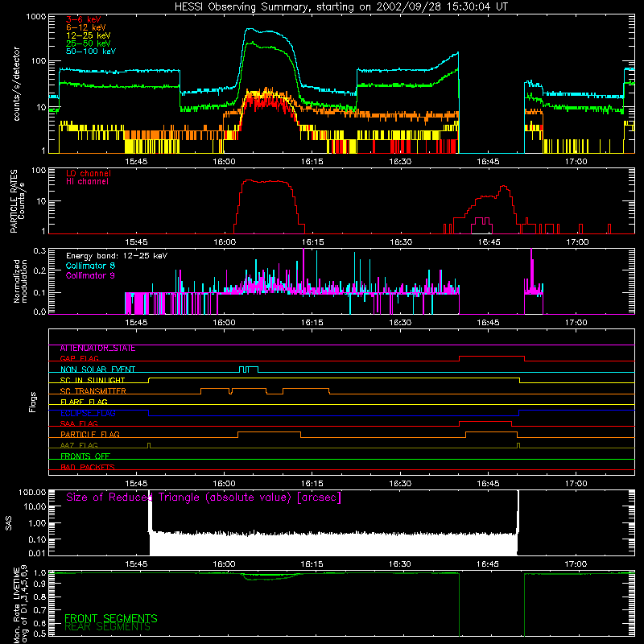Image resolution: width=644 pixels, height=644 pixels.
Task: Click the FRONT SEGMENTS legend label
Action: [x=111, y=618]
